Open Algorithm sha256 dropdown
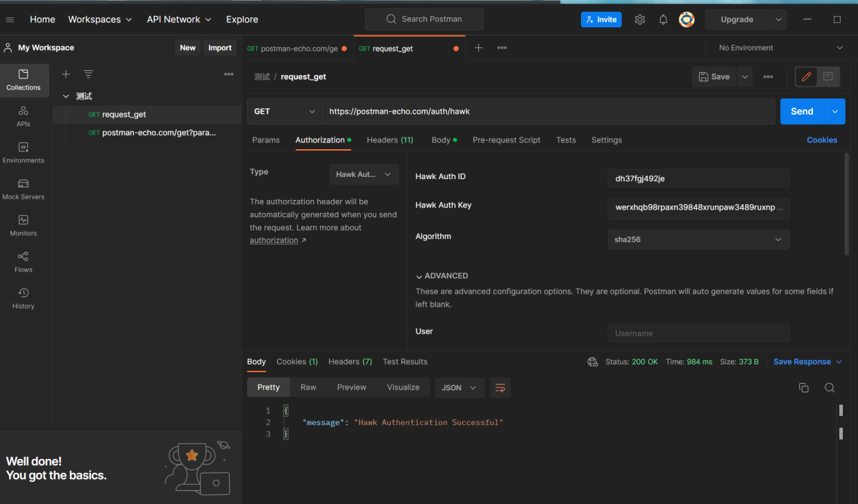The height and width of the screenshot is (504, 858). click(x=698, y=240)
